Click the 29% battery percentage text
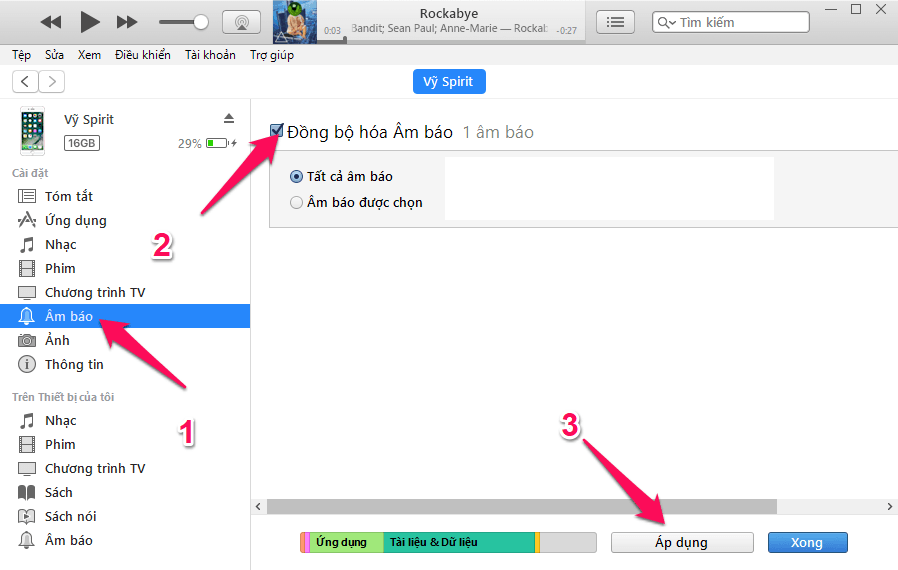This screenshot has width=898, height=570. [x=190, y=143]
